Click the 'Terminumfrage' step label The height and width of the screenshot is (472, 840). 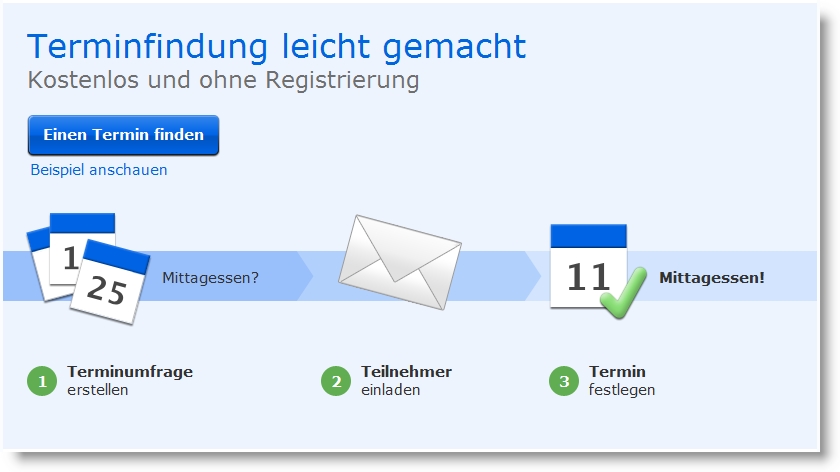tap(130, 371)
